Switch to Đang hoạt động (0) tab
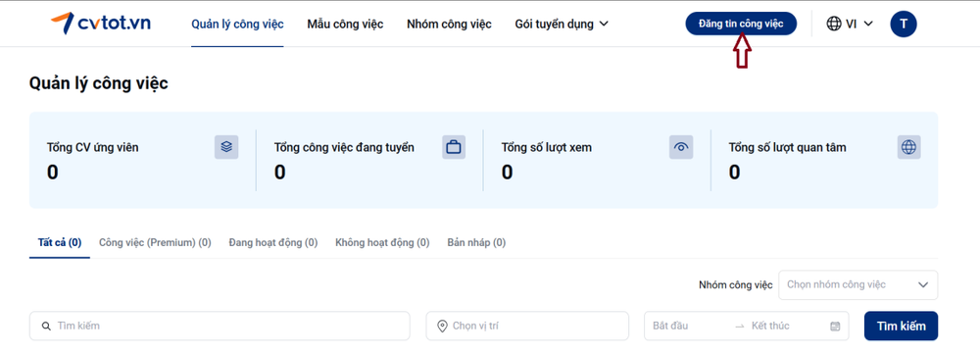This screenshot has width=980, height=354. coord(273,242)
